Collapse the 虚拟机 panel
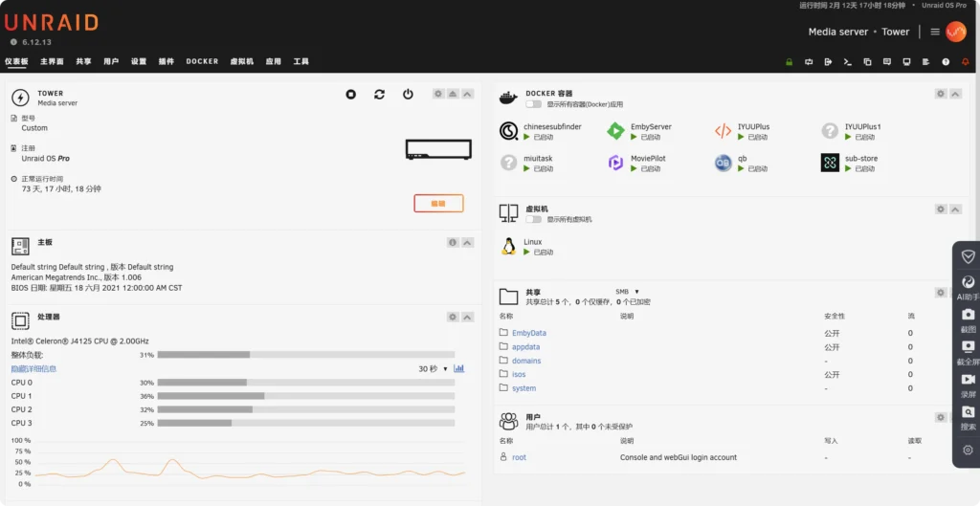980x506 pixels. 955,209
